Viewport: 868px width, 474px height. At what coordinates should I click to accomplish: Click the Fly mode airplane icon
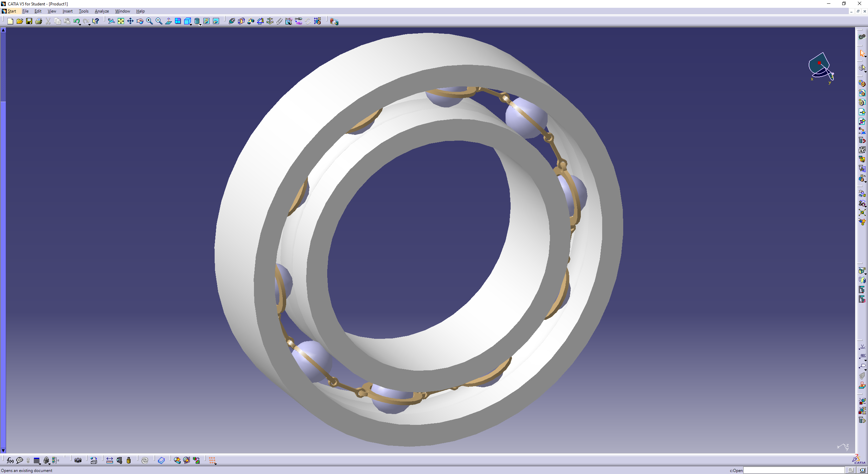tap(111, 21)
